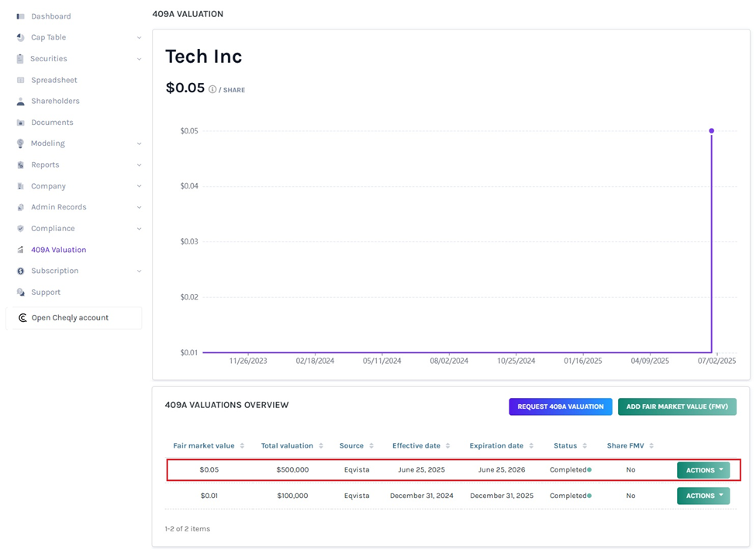Click the Documents folder icon
Screen dimensions: 756x550
[21, 123]
